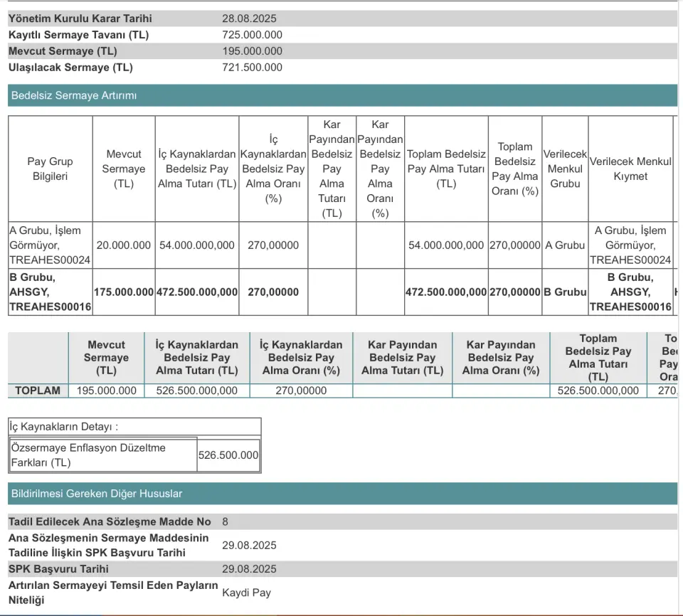
Task: Select the board decision date 28.08.2025
Action: (249, 18)
